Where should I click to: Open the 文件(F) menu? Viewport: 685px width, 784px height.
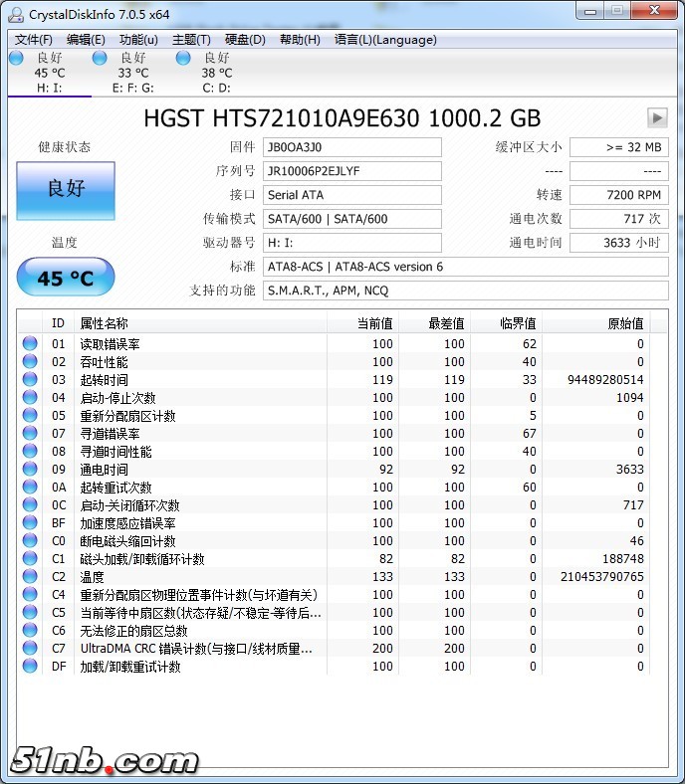click(x=34, y=40)
